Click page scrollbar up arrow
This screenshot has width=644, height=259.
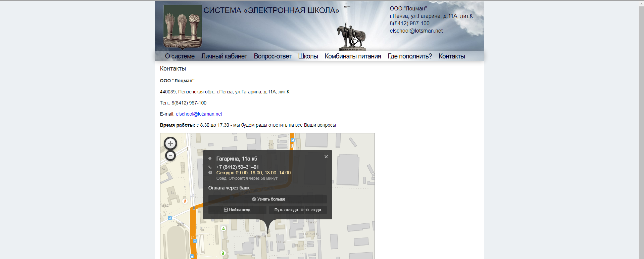pyautogui.click(x=641, y=4)
